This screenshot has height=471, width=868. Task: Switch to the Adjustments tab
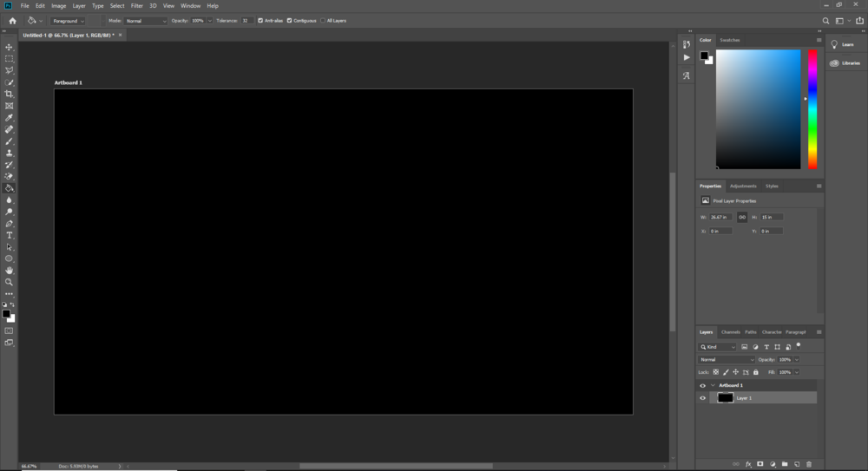pyautogui.click(x=743, y=186)
